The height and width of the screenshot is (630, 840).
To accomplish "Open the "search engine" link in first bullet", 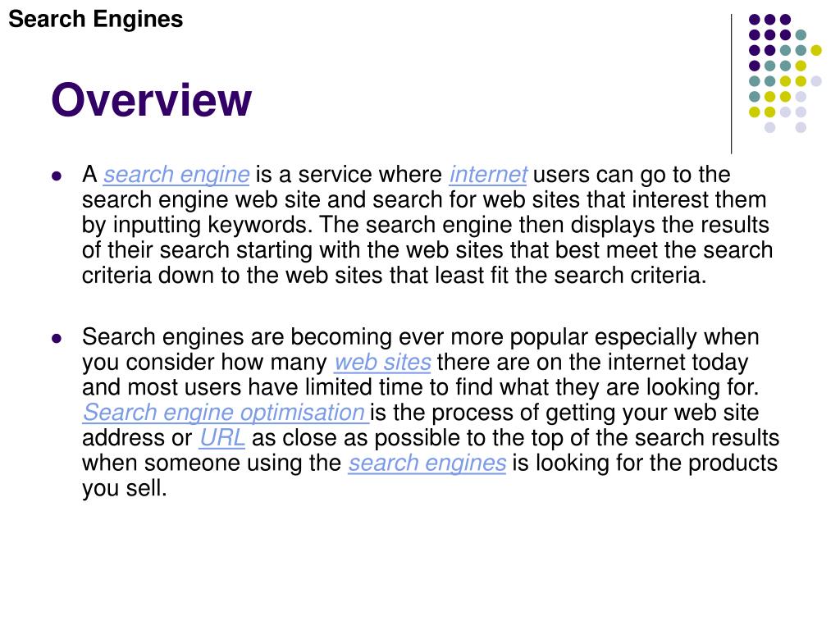I will pos(176,175).
